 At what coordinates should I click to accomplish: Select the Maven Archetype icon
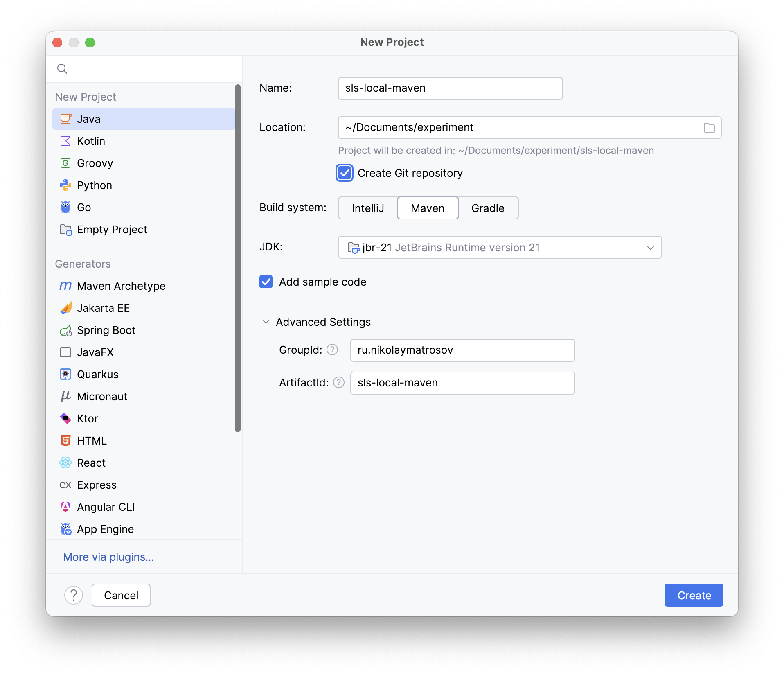(65, 286)
